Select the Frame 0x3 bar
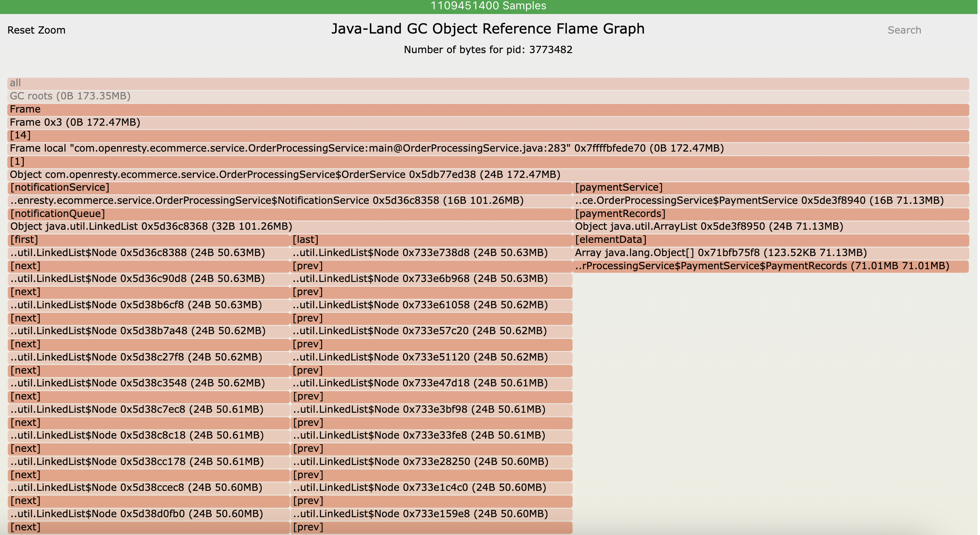Viewport: 980px width, 535px height. (x=488, y=123)
